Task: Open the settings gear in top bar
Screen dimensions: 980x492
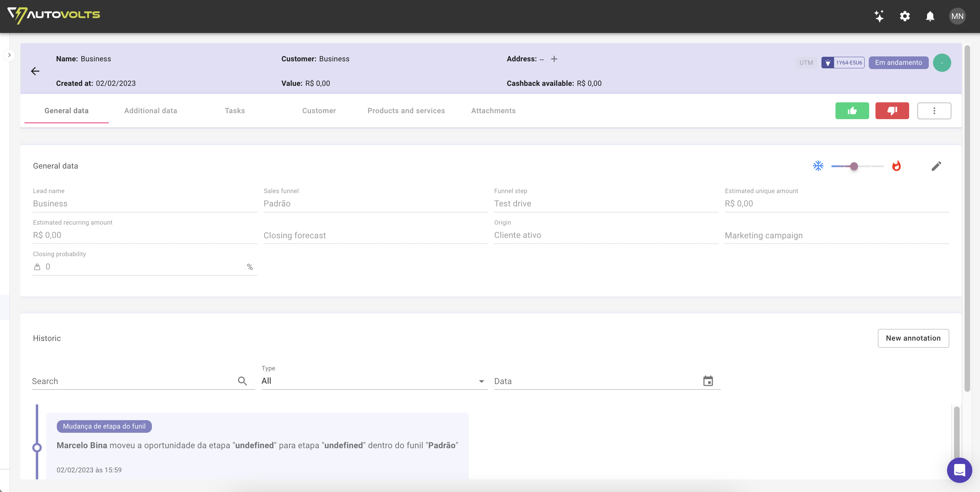Action: coord(905,16)
